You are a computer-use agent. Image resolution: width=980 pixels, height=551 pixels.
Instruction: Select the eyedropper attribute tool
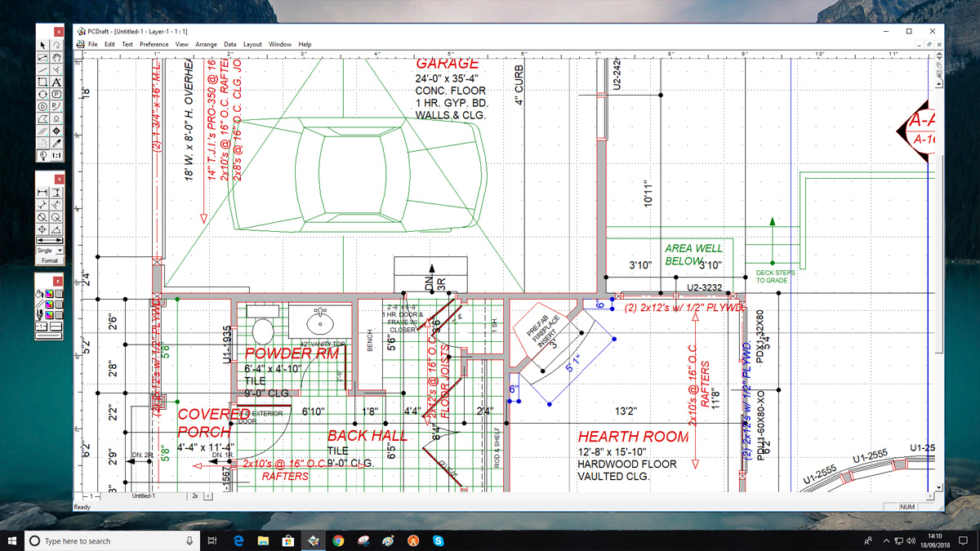[x=56, y=143]
